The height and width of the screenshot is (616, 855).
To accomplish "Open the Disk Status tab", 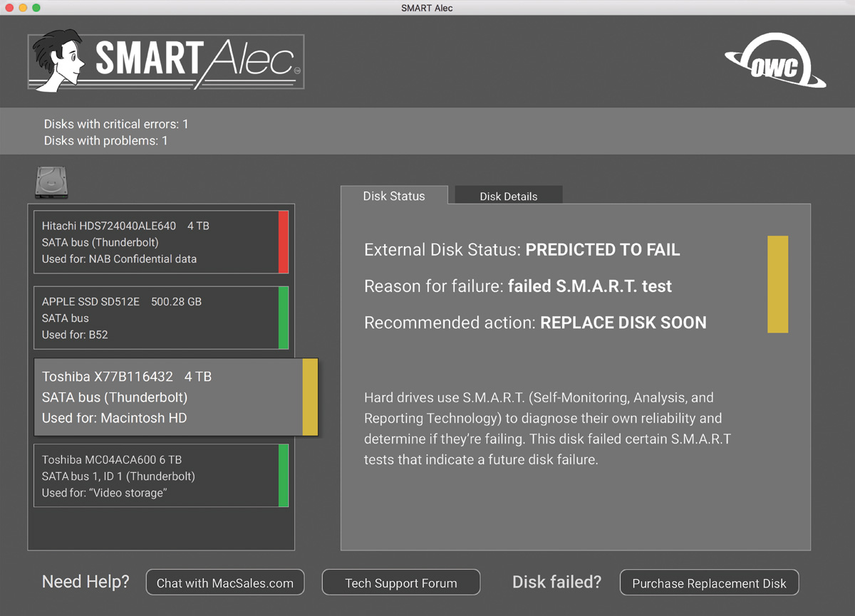I will point(394,195).
